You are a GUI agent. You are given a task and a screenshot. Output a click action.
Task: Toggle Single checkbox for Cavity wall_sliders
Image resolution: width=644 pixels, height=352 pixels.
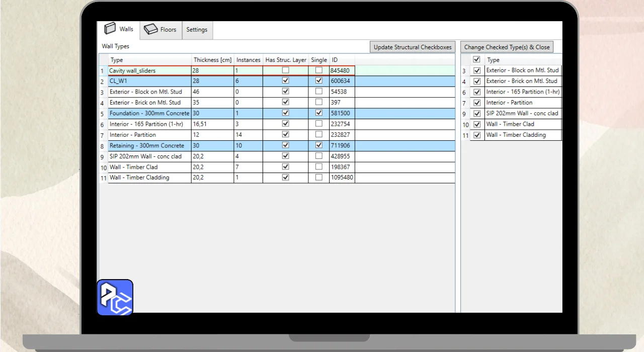tap(319, 70)
